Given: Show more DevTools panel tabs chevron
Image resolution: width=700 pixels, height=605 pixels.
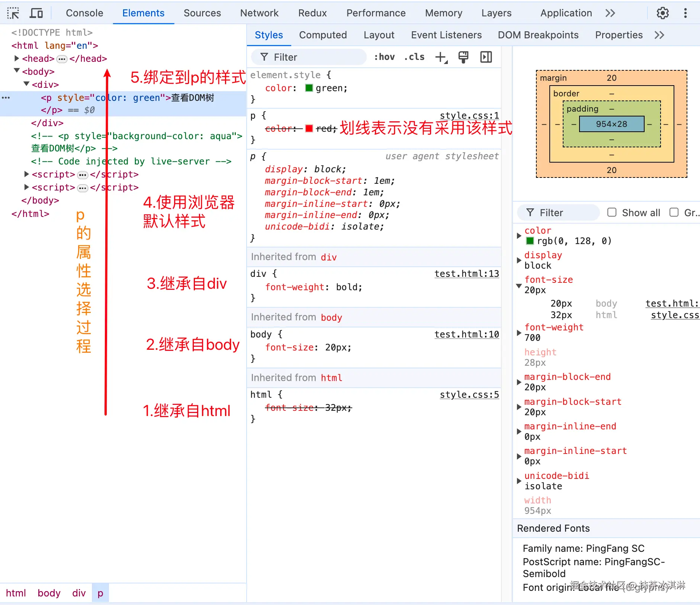Looking at the screenshot, I should tap(610, 13).
